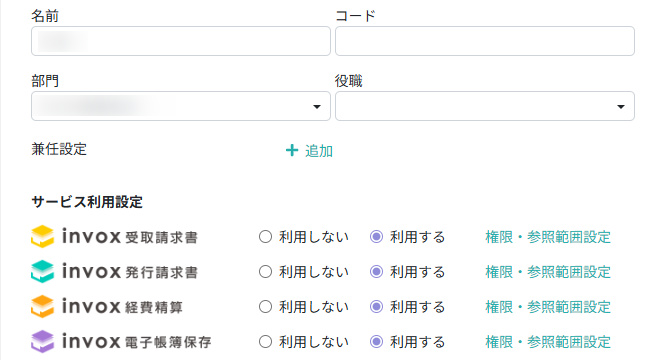
Task: Open 権限・参照範囲設定 for 受取請求書
Action: (548, 237)
